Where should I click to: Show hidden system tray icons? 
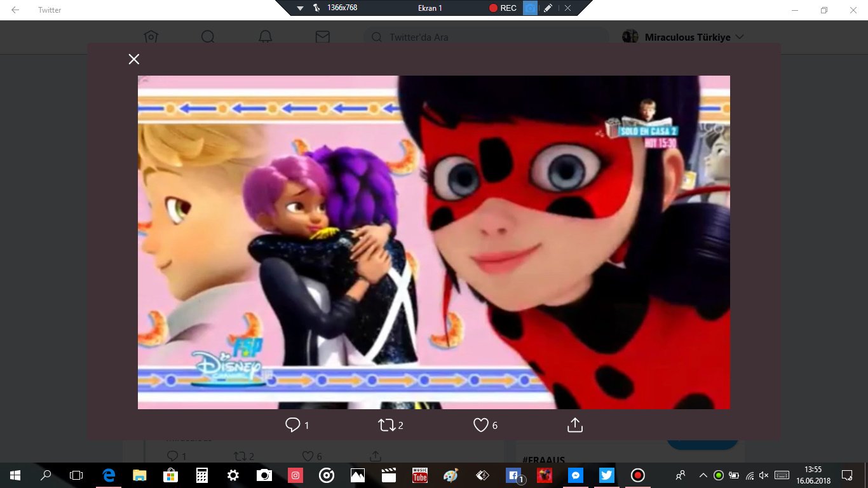(x=703, y=475)
